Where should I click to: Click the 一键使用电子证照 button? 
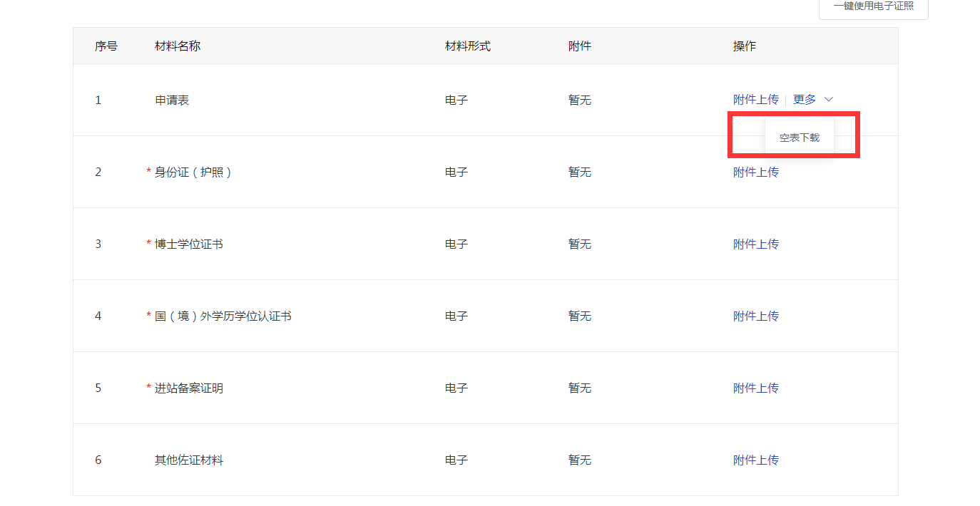(x=873, y=6)
